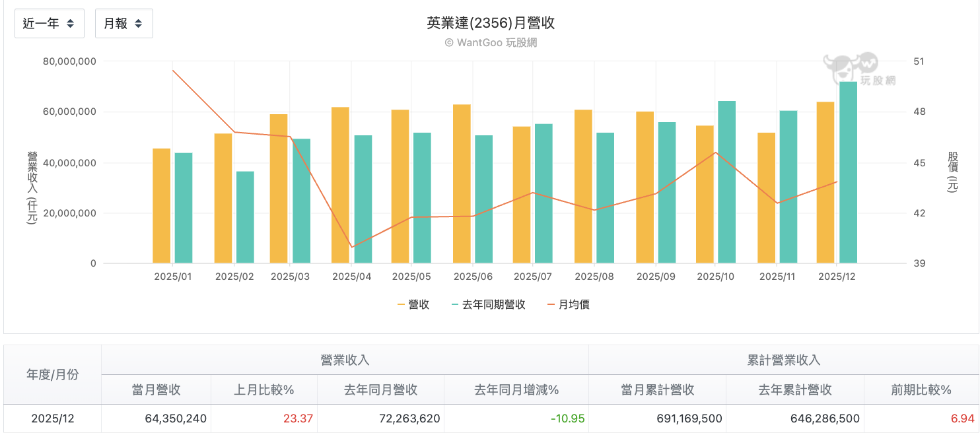Click the 營業收入 group header
The height and width of the screenshot is (433, 980).
coord(345,360)
